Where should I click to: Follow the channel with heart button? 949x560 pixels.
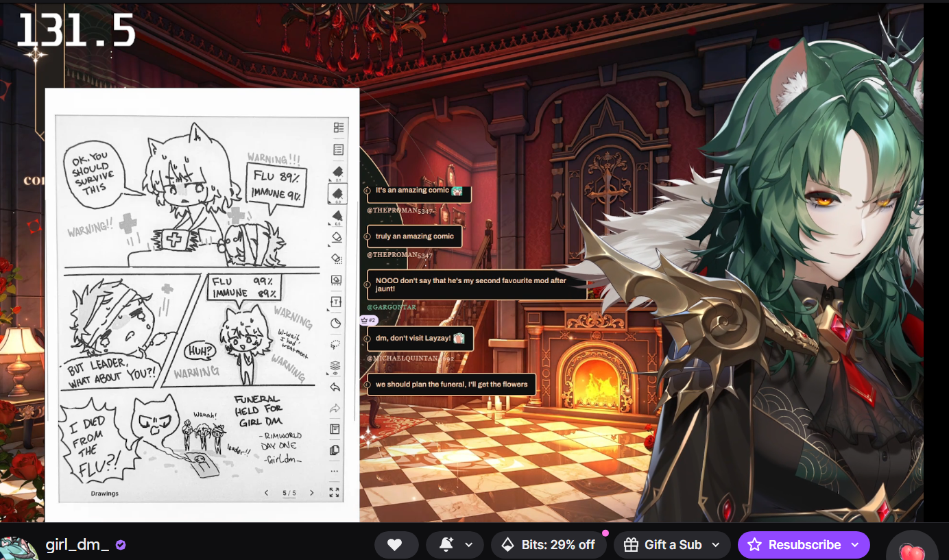pyautogui.click(x=396, y=545)
